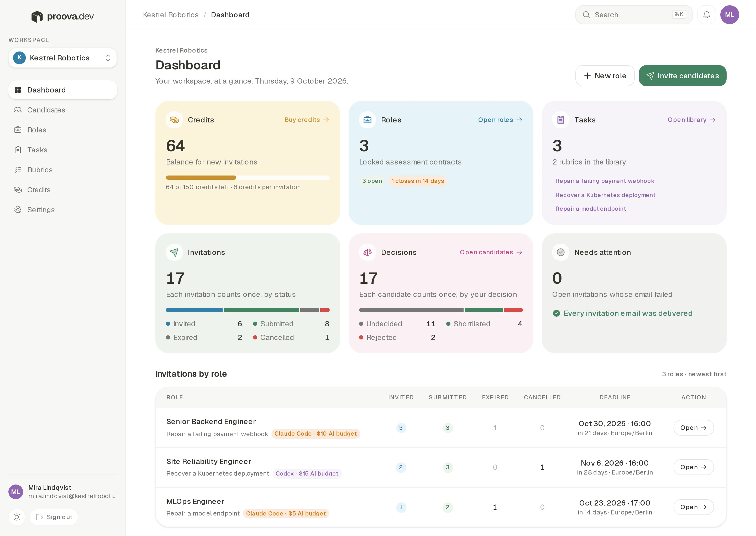Click the Mira Lindqvist sidebar avatar

click(x=16, y=492)
